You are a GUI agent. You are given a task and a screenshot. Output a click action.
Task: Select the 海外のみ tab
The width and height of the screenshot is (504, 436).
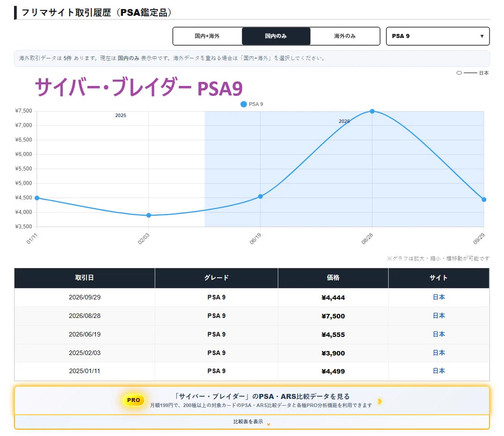(345, 36)
